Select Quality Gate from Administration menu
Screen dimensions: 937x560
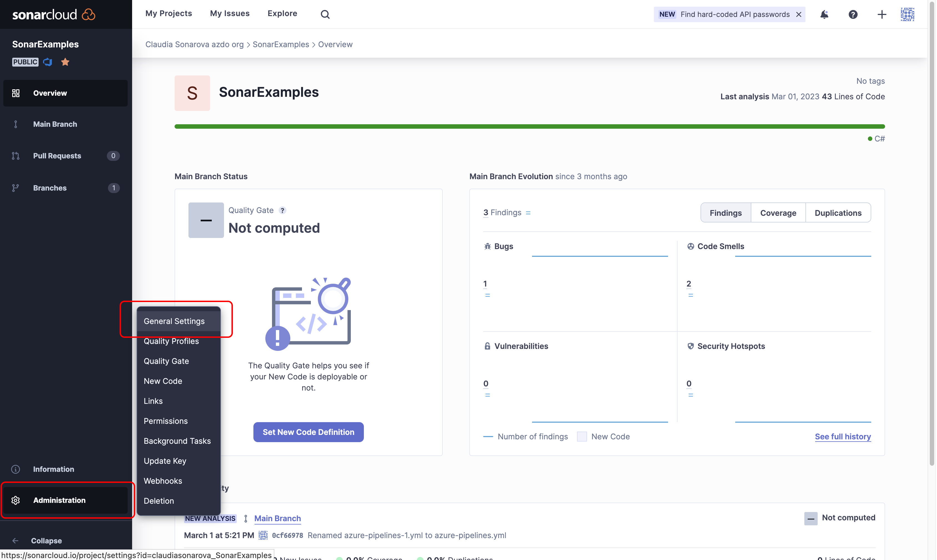coord(178,361)
